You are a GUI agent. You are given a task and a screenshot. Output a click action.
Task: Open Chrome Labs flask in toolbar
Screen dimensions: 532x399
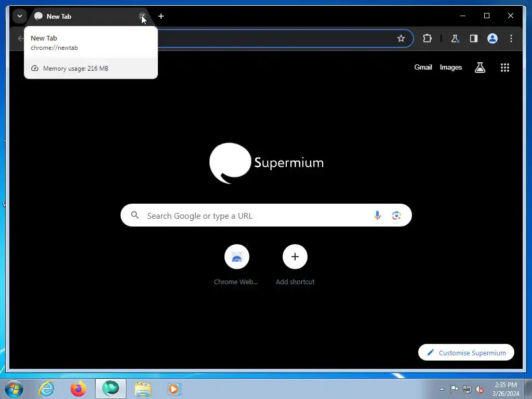(x=455, y=38)
